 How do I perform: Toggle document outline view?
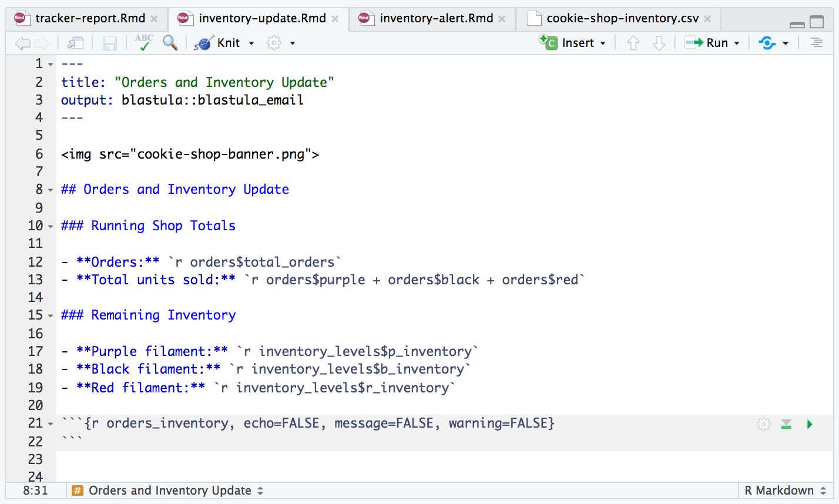click(x=817, y=43)
